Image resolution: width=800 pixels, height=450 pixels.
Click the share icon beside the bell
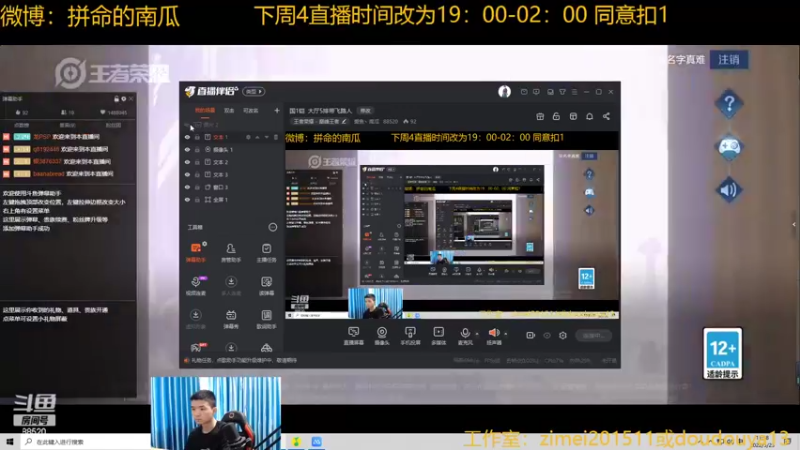click(606, 116)
